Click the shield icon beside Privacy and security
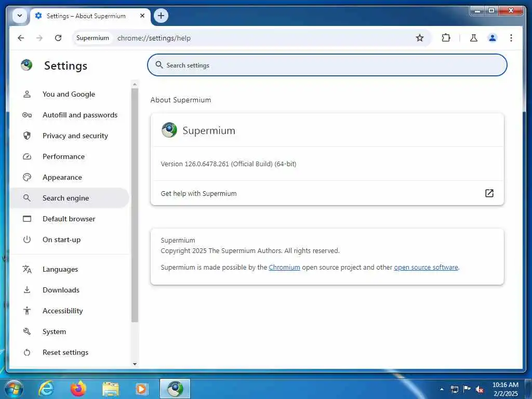 (x=27, y=136)
